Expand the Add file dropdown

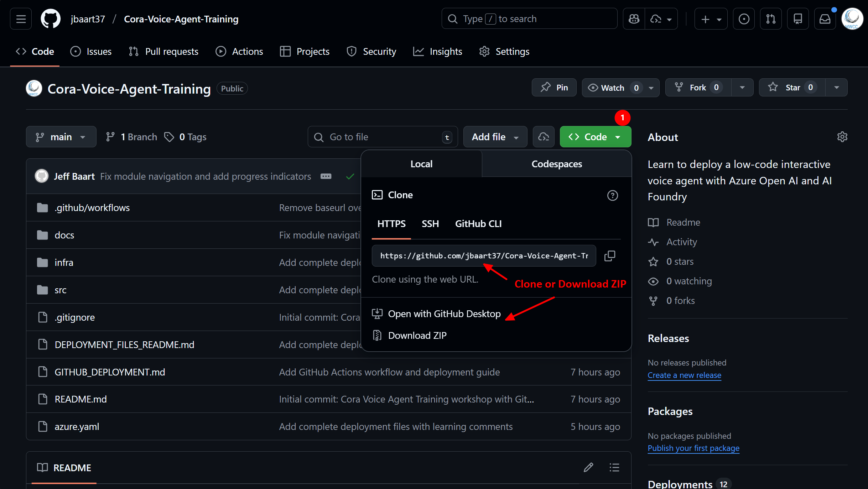495,137
